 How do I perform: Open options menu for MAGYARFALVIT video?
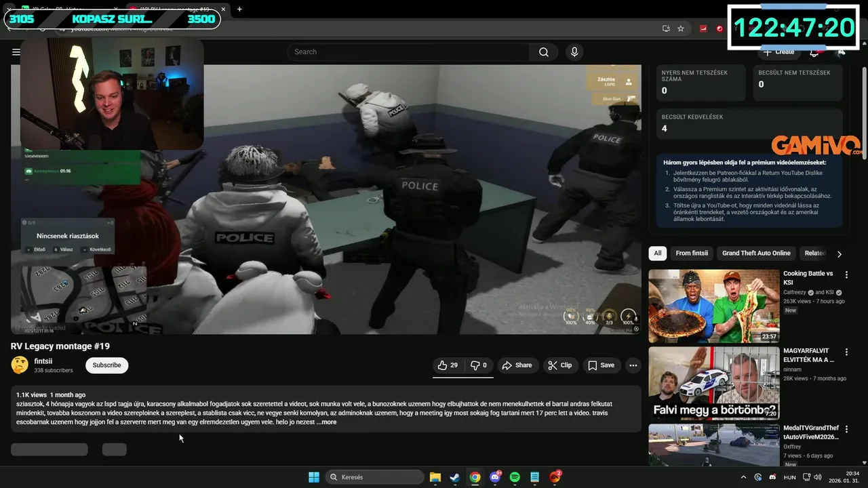[x=846, y=352]
